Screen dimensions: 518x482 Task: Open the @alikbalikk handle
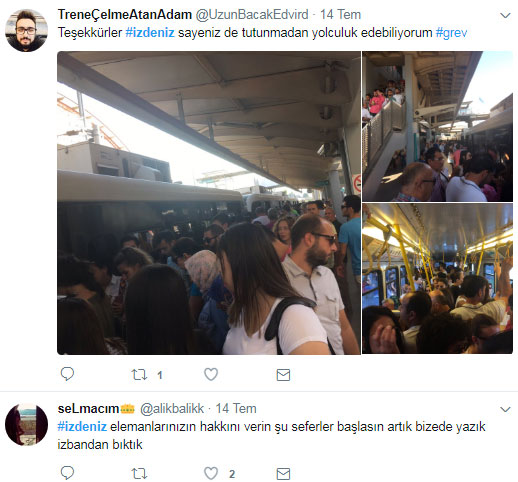(x=172, y=409)
